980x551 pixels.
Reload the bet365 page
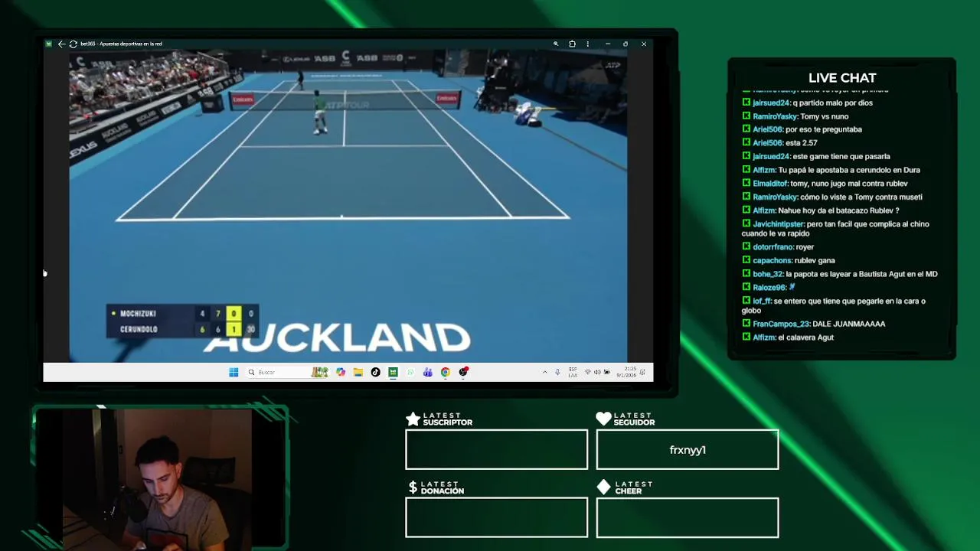coord(73,44)
